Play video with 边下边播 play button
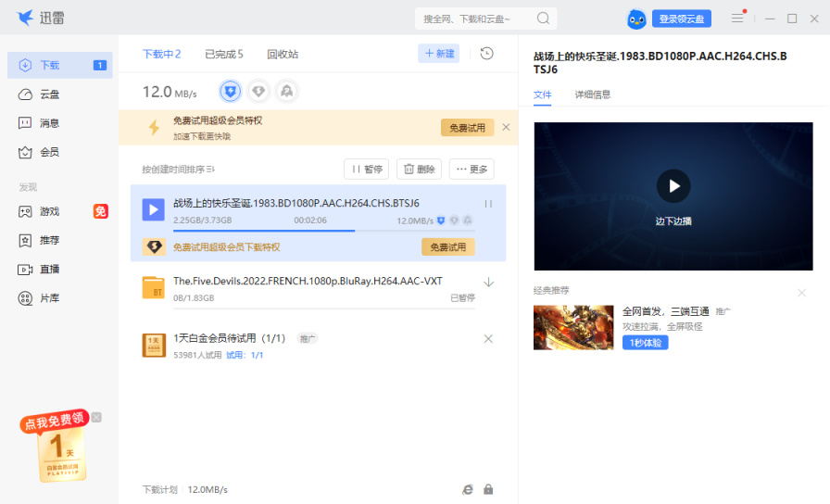Viewport: 830px width, 504px height. [x=673, y=186]
